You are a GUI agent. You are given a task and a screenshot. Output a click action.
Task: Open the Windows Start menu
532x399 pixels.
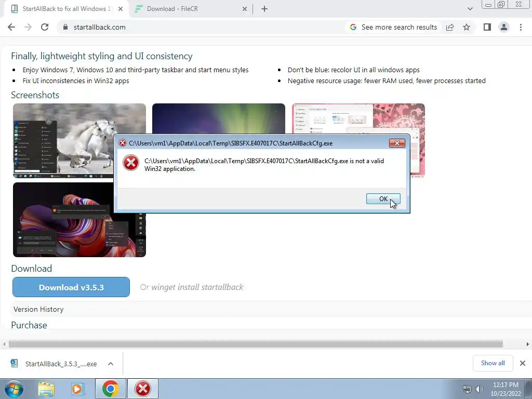pos(14,389)
